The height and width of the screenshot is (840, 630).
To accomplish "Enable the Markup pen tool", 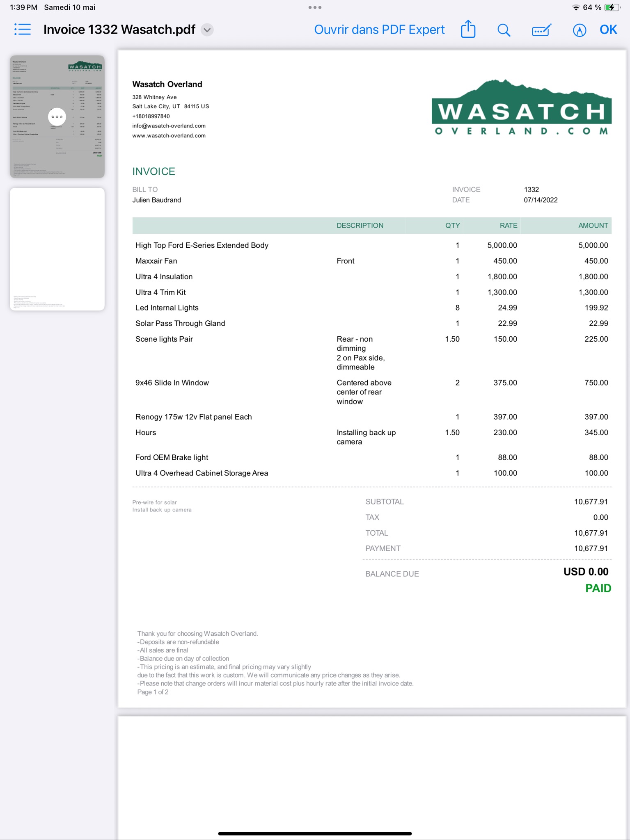I will (x=579, y=30).
